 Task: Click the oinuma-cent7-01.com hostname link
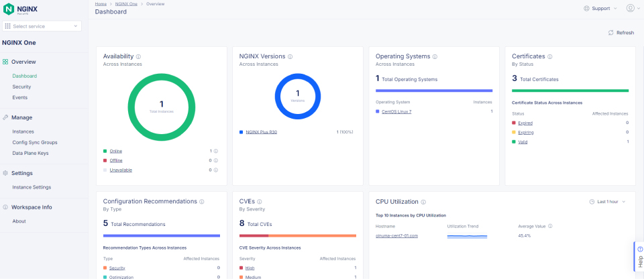pos(396,236)
